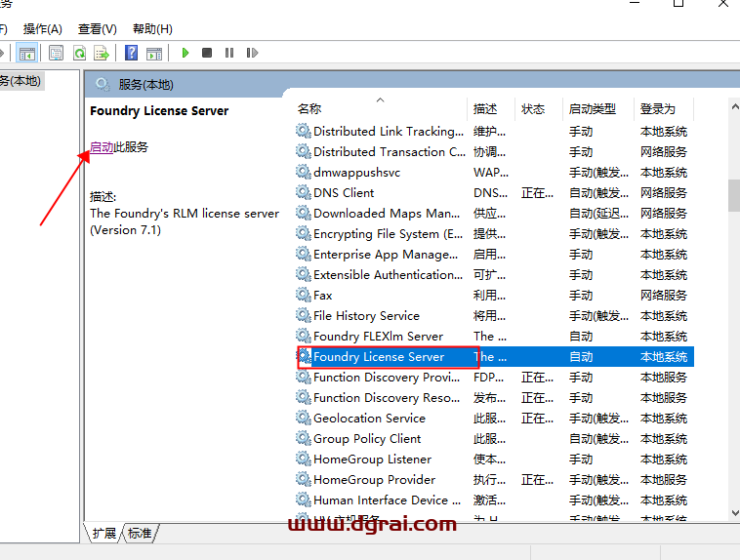Select the Human Interface Device service name
Screen dimensions: 740x560
387,500
